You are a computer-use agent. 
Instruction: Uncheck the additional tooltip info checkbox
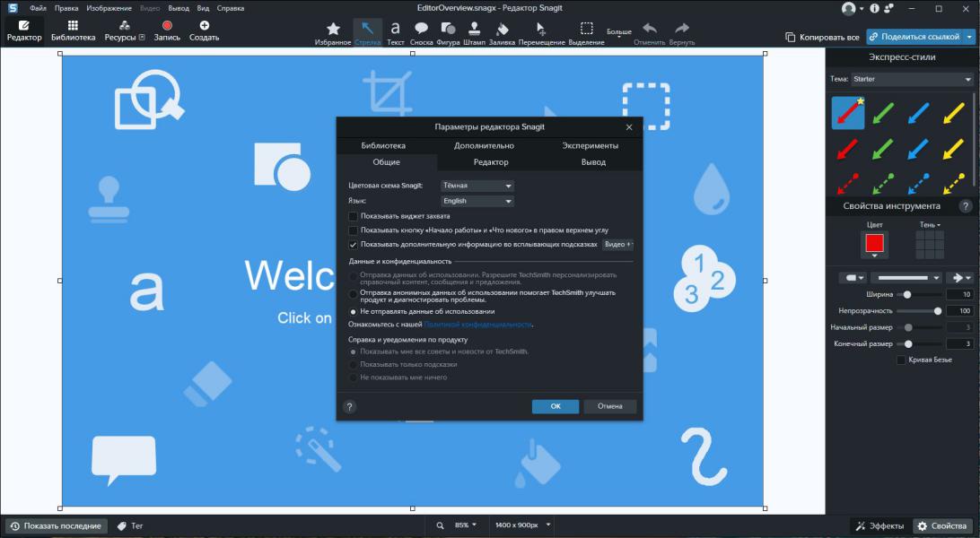(x=353, y=244)
